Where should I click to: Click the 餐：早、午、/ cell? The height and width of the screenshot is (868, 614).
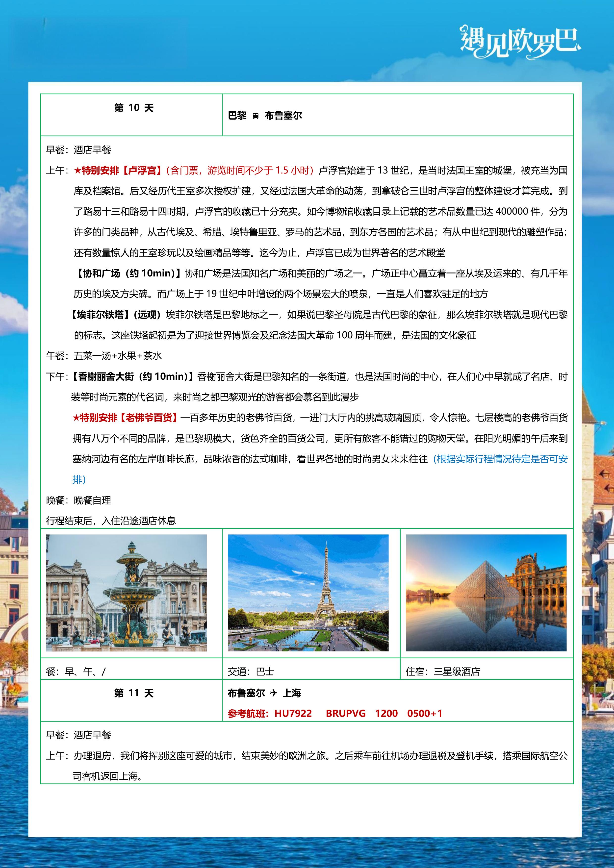76,671
